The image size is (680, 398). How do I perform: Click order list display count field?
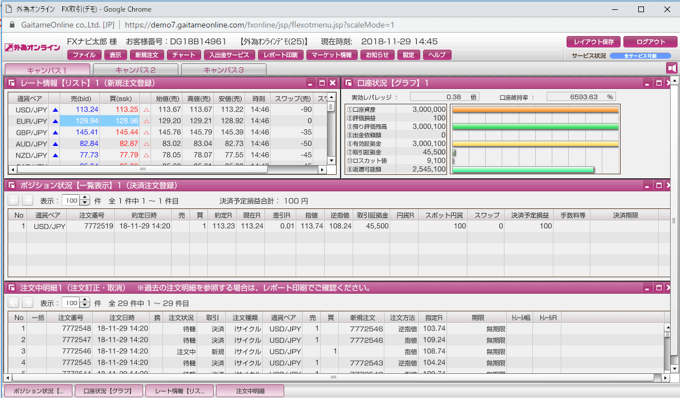(x=72, y=303)
